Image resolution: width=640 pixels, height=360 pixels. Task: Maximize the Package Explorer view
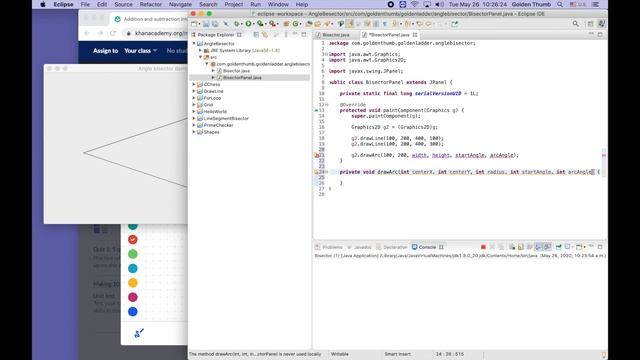click(x=304, y=34)
